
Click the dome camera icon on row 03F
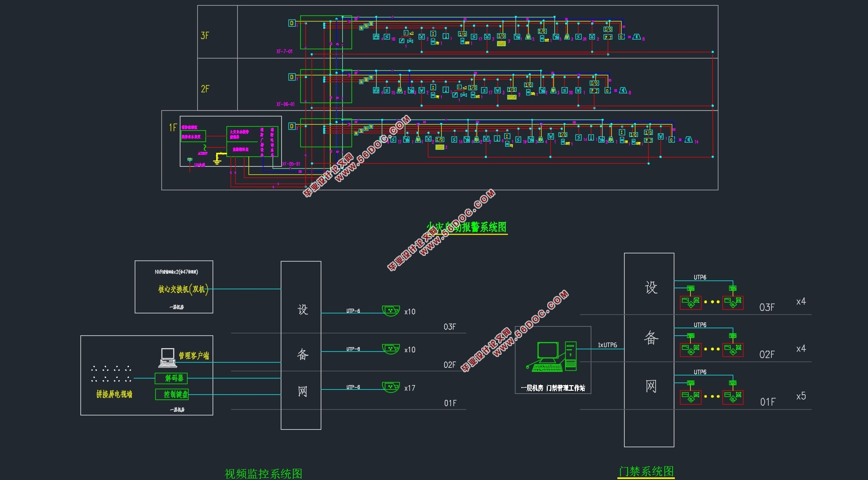tap(391, 310)
